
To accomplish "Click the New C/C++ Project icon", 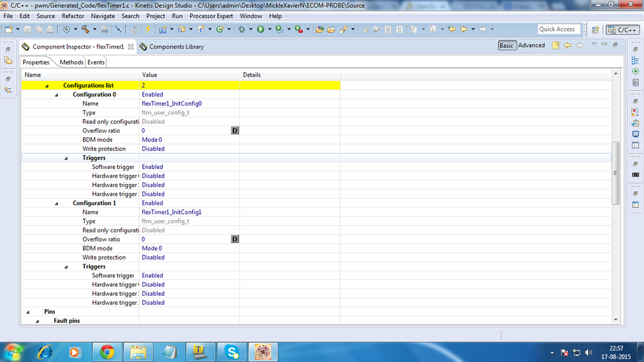I will [x=163, y=29].
